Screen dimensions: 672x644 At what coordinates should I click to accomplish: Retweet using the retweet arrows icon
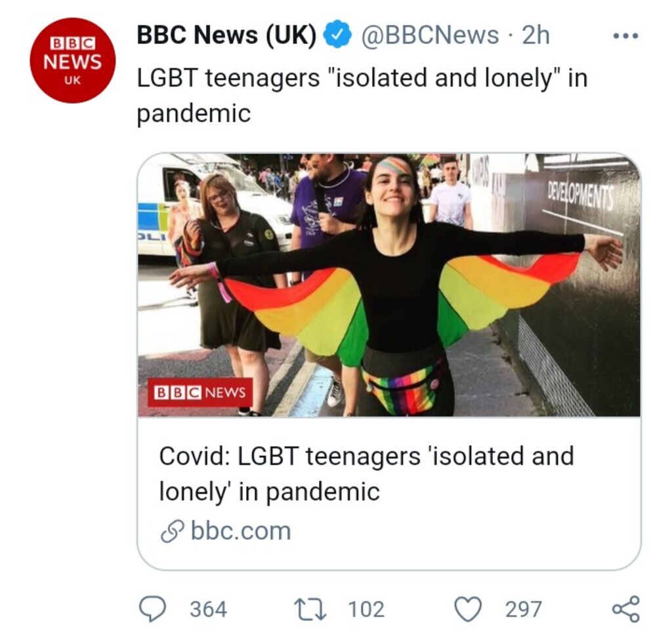[310, 609]
